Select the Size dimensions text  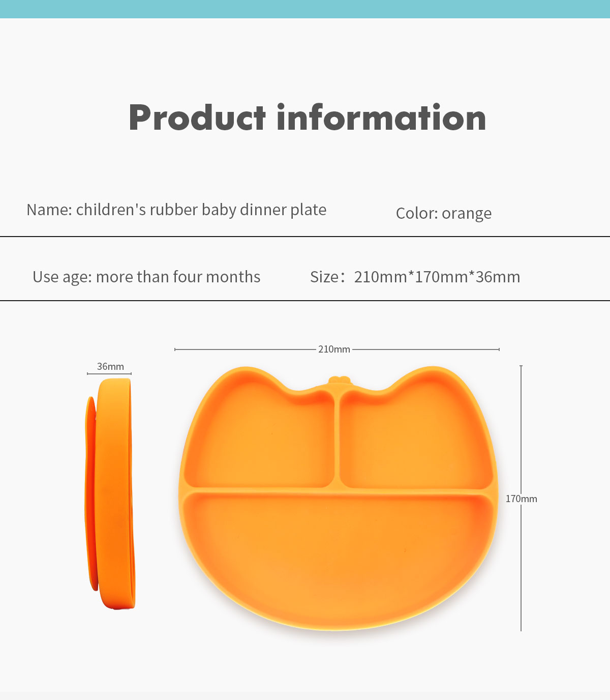click(415, 277)
